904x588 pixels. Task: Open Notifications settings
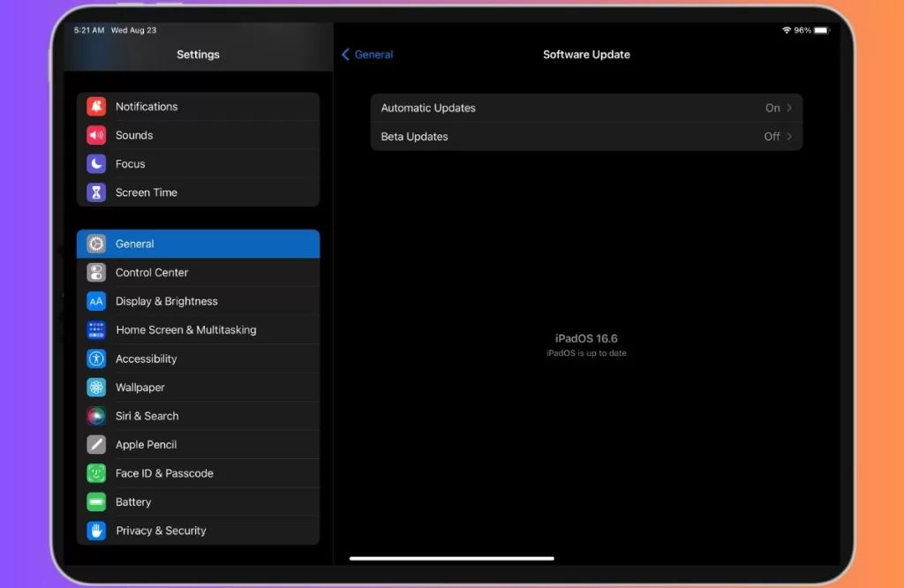pos(199,106)
